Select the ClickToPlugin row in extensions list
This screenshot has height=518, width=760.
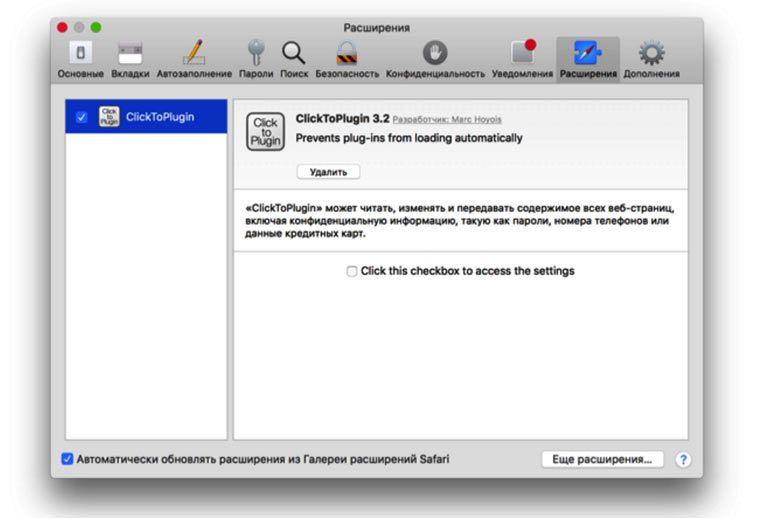coord(146,117)
